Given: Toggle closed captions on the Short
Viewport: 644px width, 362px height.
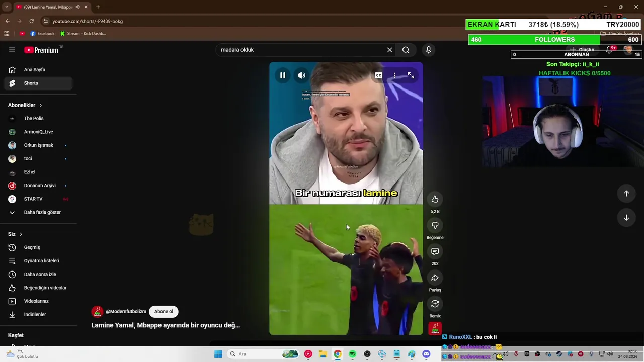Looking at the screenshot, I should pyautogui.click(x=378, y=75).
